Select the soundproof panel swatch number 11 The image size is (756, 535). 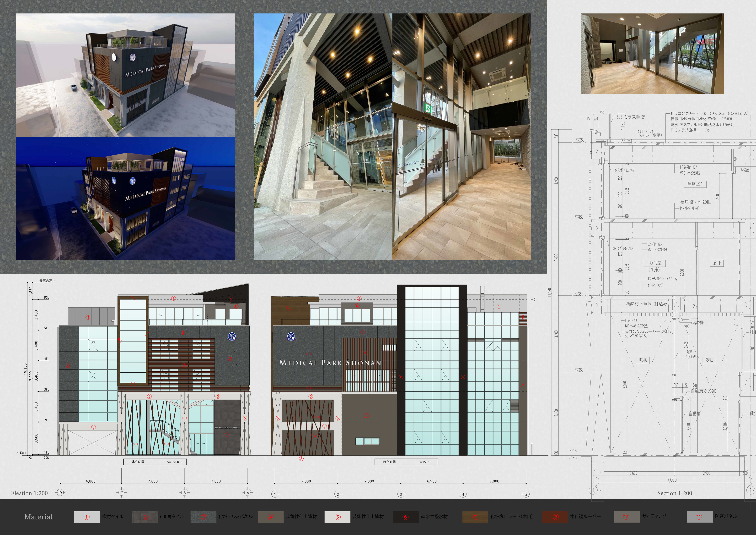tap(700, 517)
